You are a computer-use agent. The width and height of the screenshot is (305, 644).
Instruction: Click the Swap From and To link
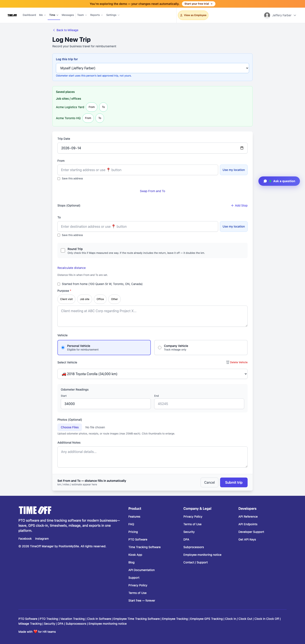pos(152,191)
